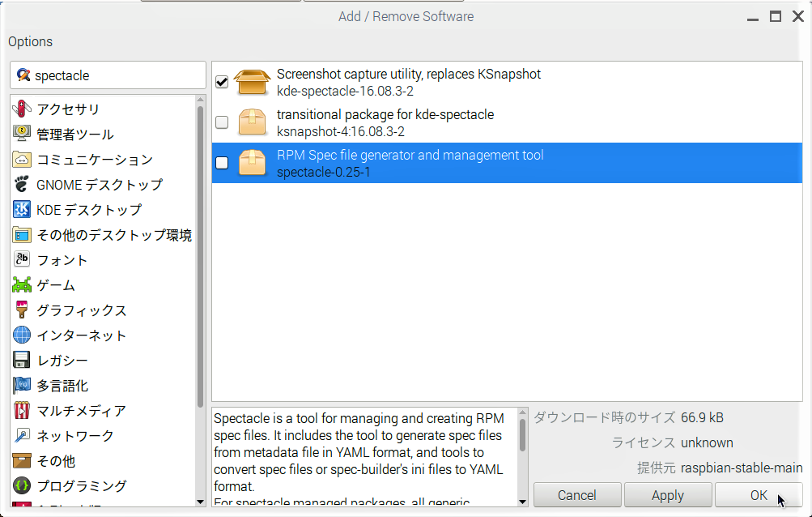The image size is (812, 517).
Task: Click the OK button
Action: [x=759, y=495]
